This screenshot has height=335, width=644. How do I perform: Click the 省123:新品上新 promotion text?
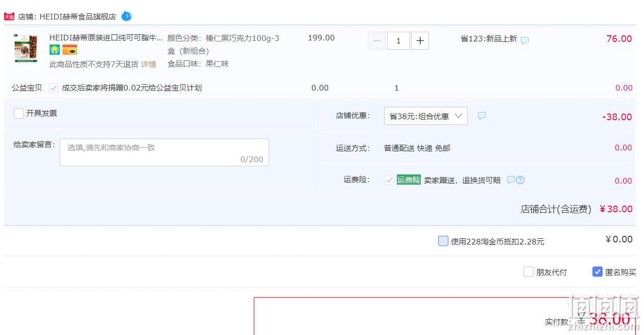(489, 39)
